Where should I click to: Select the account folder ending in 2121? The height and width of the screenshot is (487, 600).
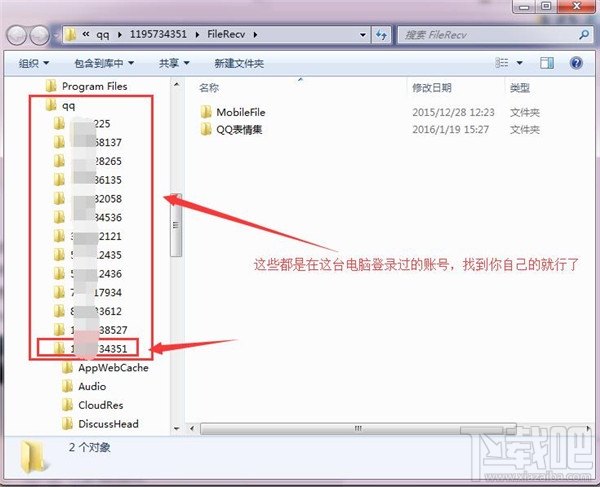(x=88, y=236)
